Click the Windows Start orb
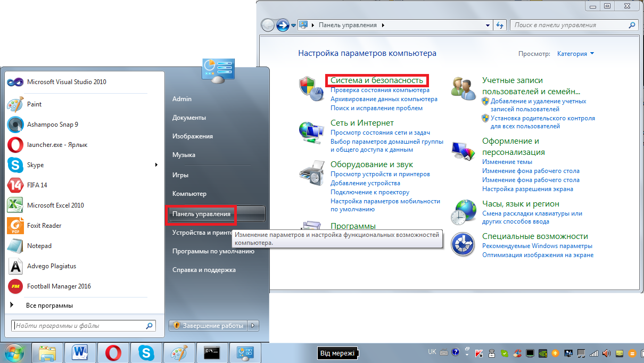 click(x=15, y=353)
